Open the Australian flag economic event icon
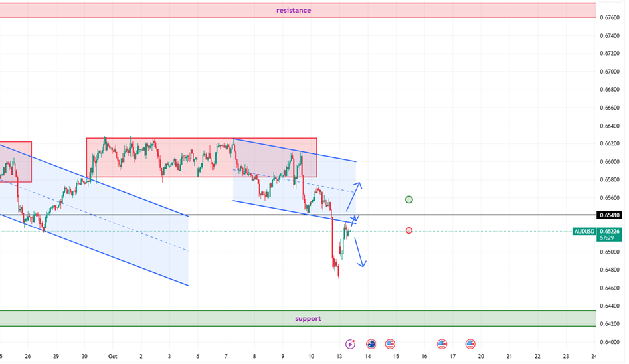Image resolution: width=629 pixels, height=364 pixels. [x=371, y=344]
